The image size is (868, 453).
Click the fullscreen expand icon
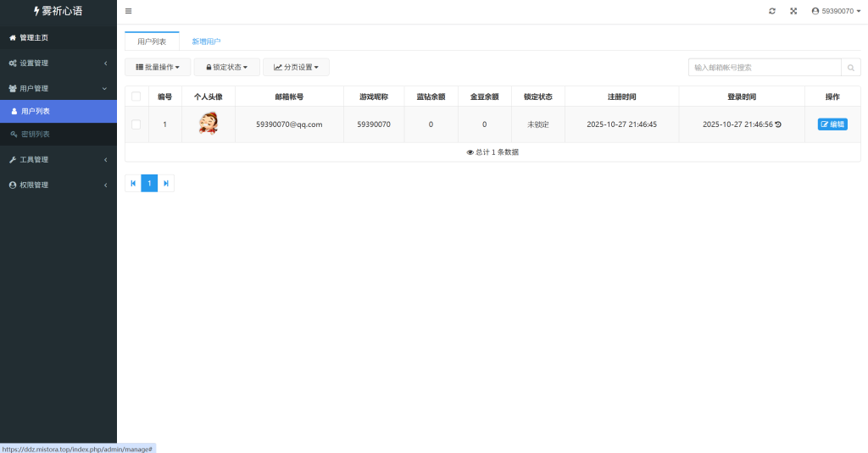tap(793, 11)
